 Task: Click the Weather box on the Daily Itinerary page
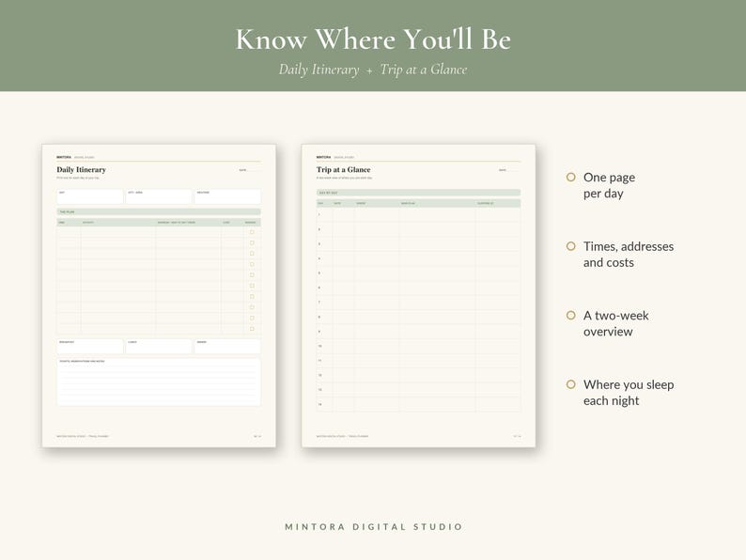click(x=227, y=196)
